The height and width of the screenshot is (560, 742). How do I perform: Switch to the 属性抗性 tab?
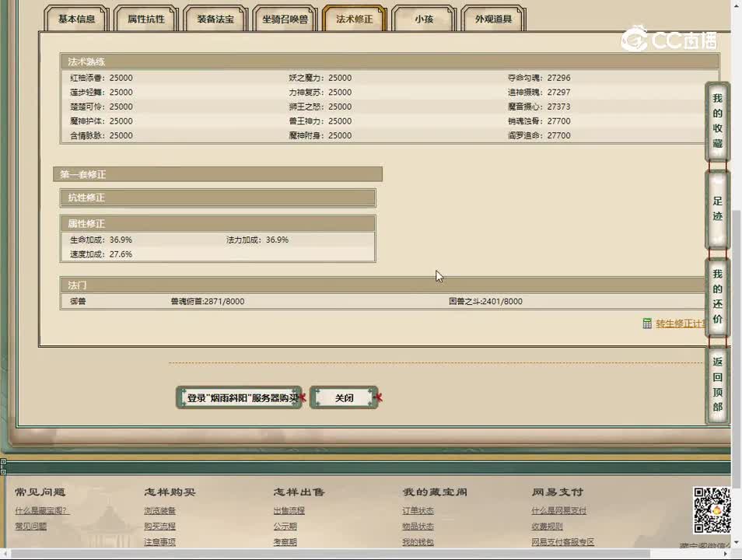pos(146,19)
